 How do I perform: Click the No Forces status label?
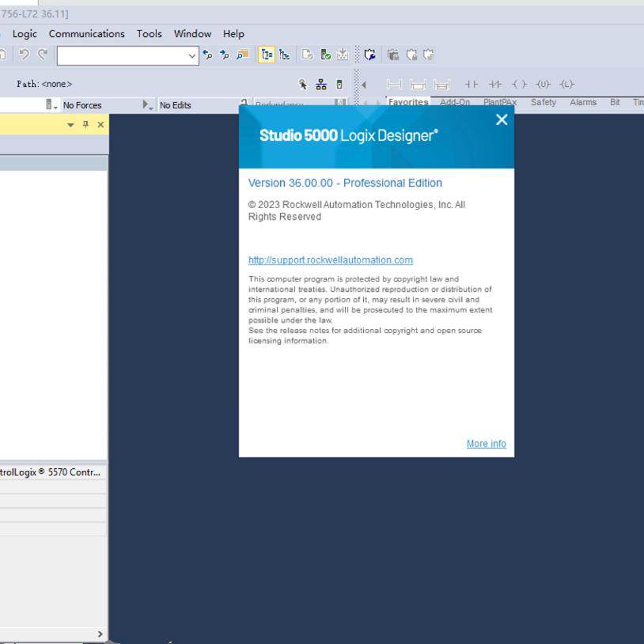coord(82,105)
